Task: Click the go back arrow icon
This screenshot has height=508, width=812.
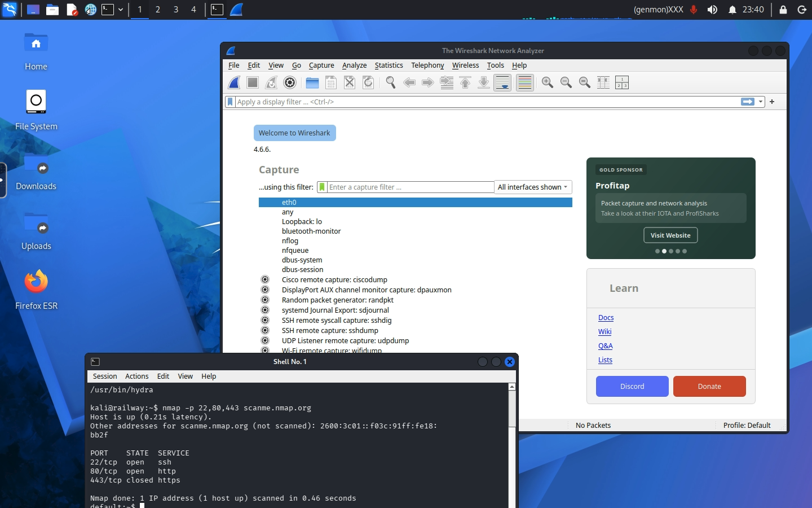Action: (x=409, y=82)
